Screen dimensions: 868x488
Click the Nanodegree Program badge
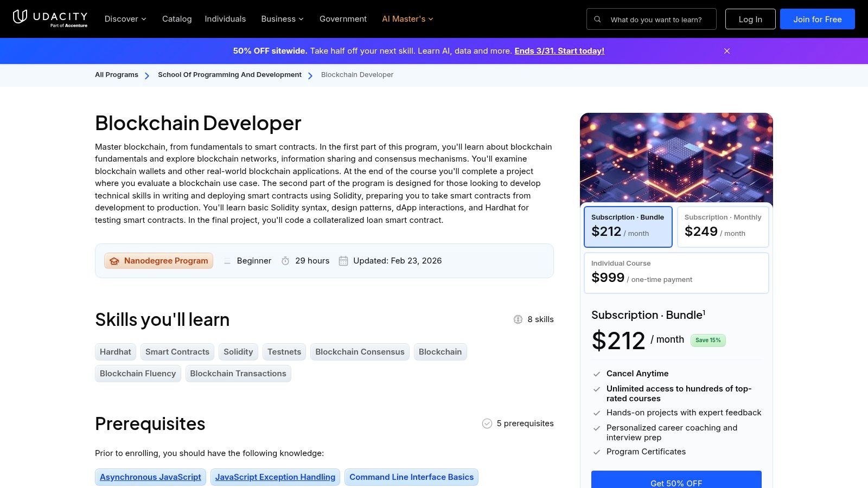158,261
